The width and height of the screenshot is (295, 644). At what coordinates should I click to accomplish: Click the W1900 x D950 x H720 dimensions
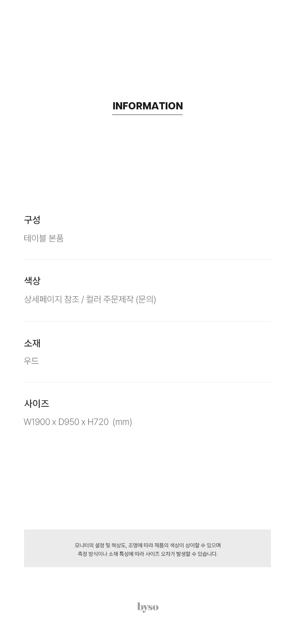66,422
